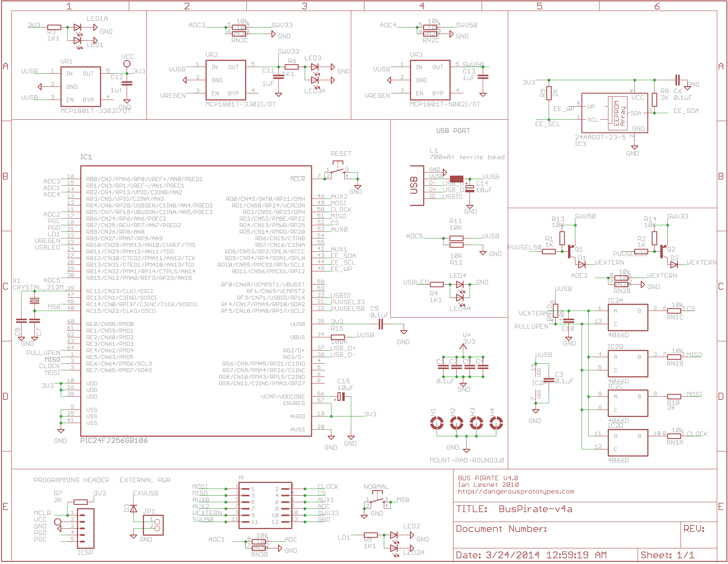This screenshot has height=564, width=728.
Task: Click the L1 ferrite bead symbol
Action: 456,179
